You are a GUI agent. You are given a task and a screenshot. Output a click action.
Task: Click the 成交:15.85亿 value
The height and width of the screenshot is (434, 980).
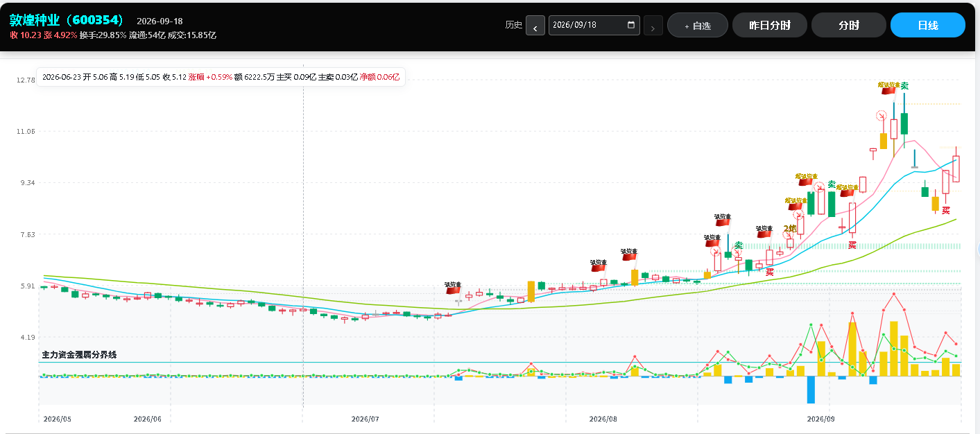(192, 35)
